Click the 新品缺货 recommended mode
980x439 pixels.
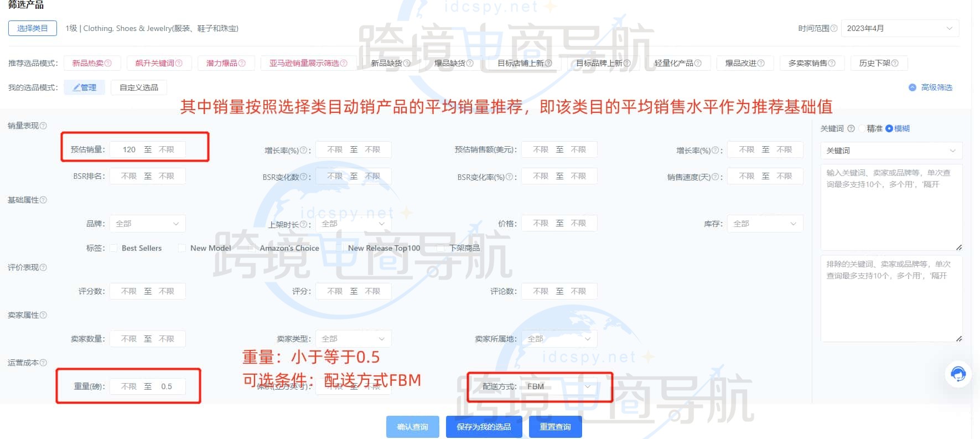pyautogui.click(x=391, y=63)
